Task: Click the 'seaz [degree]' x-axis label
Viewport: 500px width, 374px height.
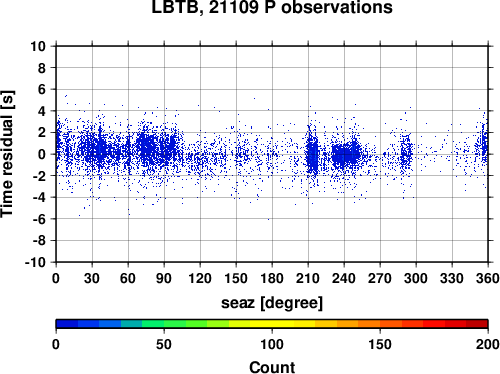Action: coord(272,303)
